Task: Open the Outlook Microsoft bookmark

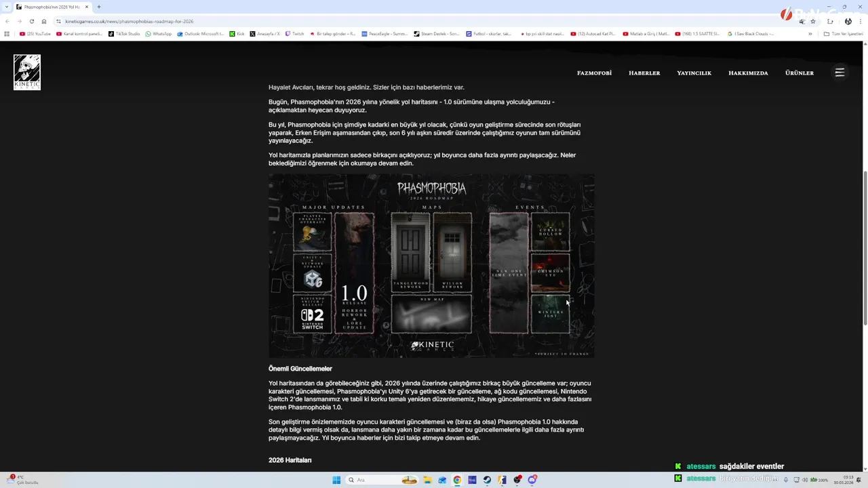Action: pyautogui.click(x=201, y=34)
